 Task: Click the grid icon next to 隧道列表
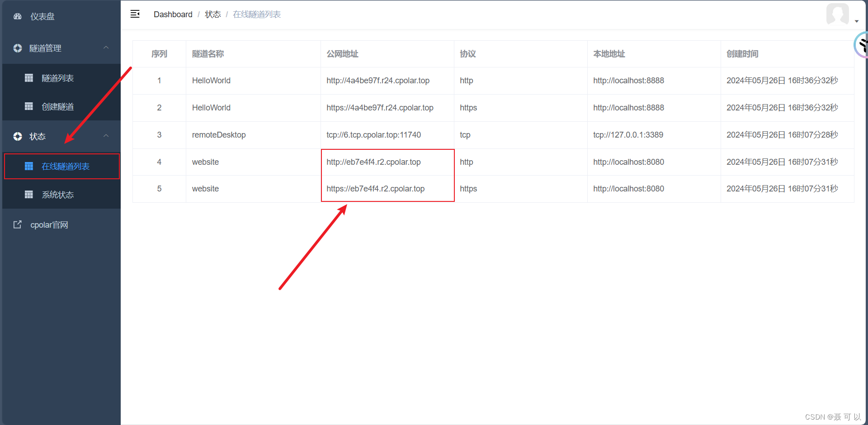click(x=29, y=78)
